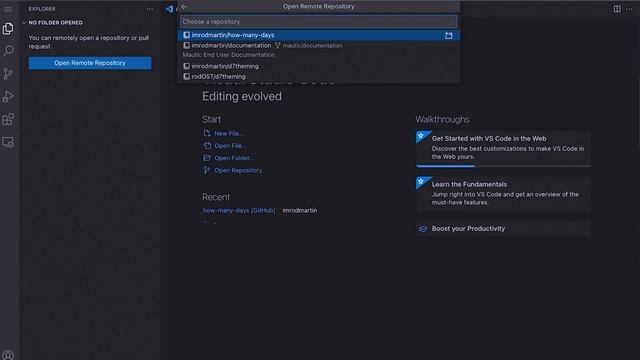
Task: Click the Explorer panel title
Action: pos(42,9)
